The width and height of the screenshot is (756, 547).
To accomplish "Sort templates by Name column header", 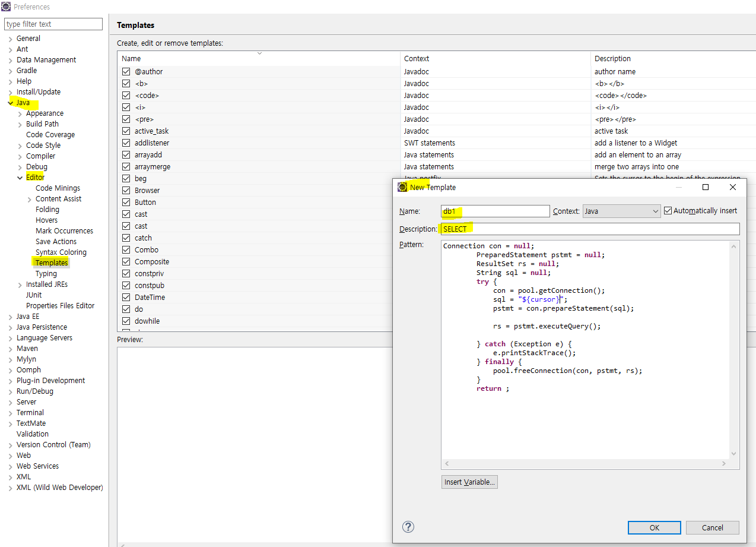I will coord(259,58).
